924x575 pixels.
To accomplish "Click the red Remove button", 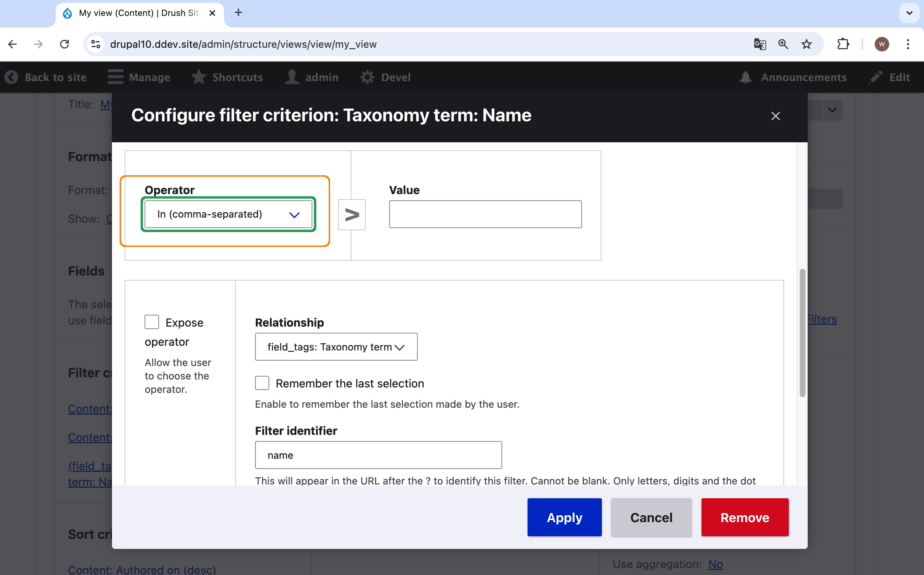I will pyautogui.click(x=744, y=517).
